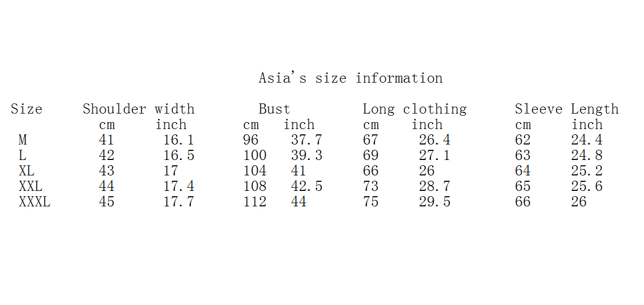The height and width of the screenshot is (305, 644).
Task: Click the 112 bust cm value
Action: click(255, 202)
